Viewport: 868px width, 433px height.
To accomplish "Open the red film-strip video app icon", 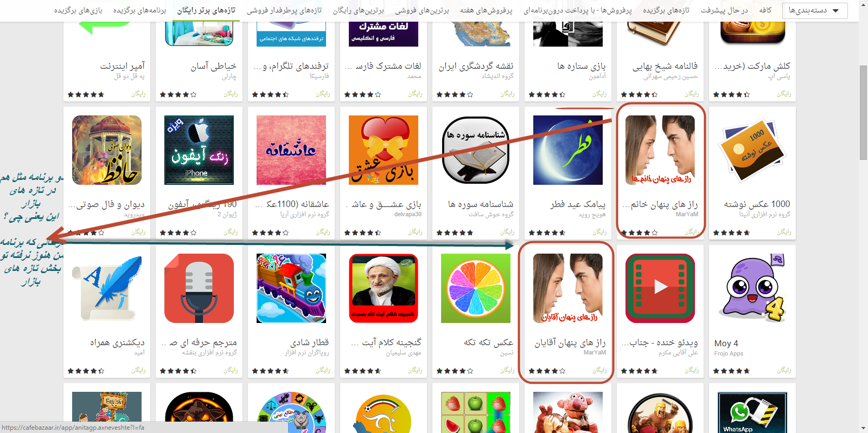I will coord(660,288).
